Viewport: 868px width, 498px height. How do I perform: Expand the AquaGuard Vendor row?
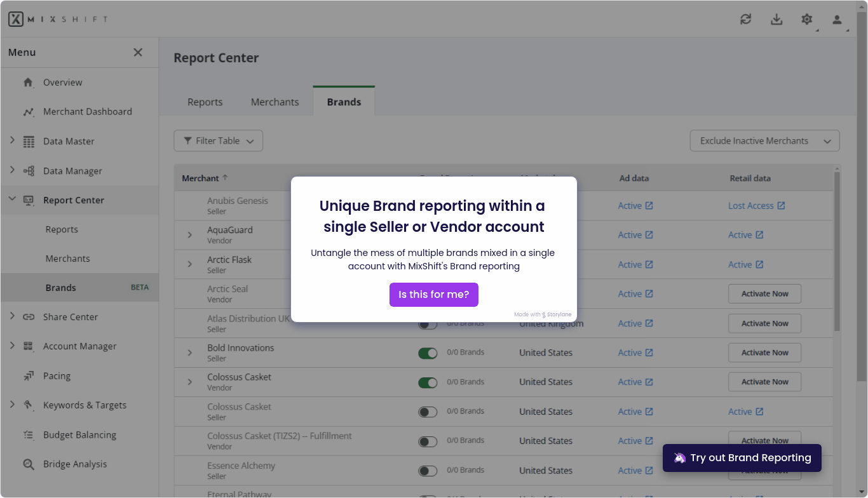tap(189, 234)
